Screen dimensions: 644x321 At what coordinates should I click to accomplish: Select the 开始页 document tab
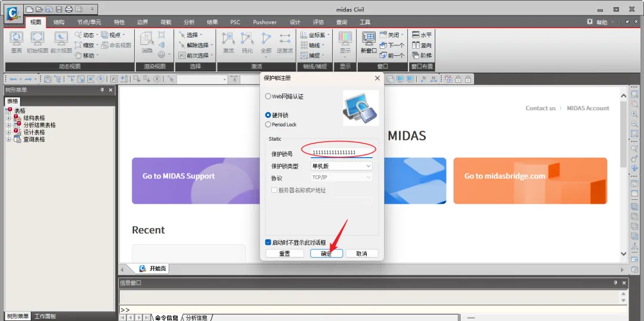tap(153, 269)
